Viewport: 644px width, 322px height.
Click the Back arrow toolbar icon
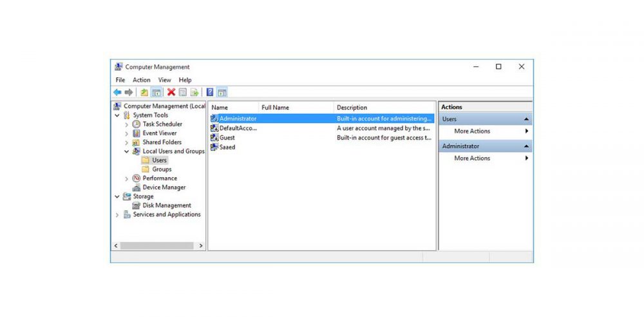click(x=117, y=92)
